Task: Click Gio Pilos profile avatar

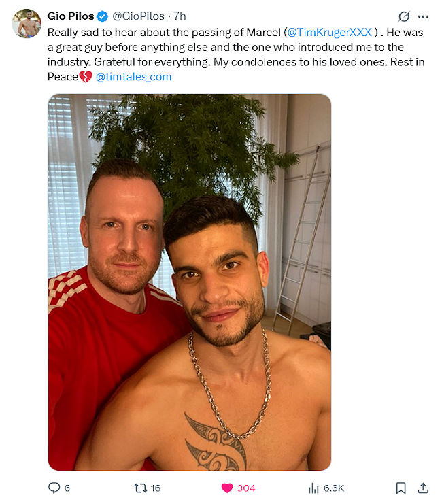Action: pyautogui.click(x=27, y=23)
